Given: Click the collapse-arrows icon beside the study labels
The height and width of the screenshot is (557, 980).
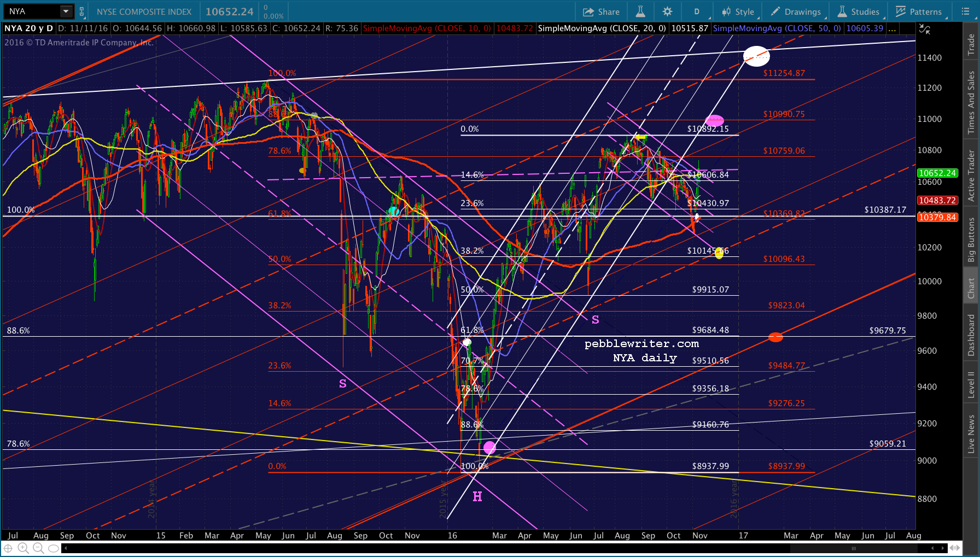Looking at the screenshot, I should coord(925,29).
